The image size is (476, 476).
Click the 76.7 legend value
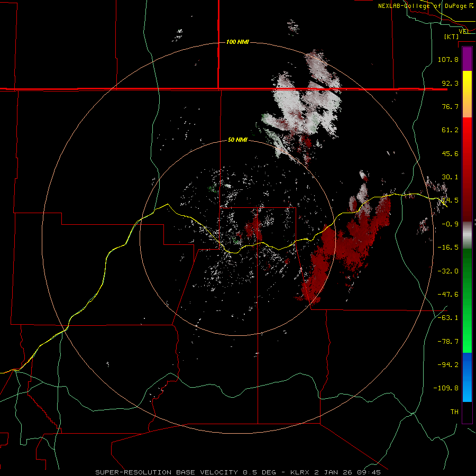click(x=450, y=106)
